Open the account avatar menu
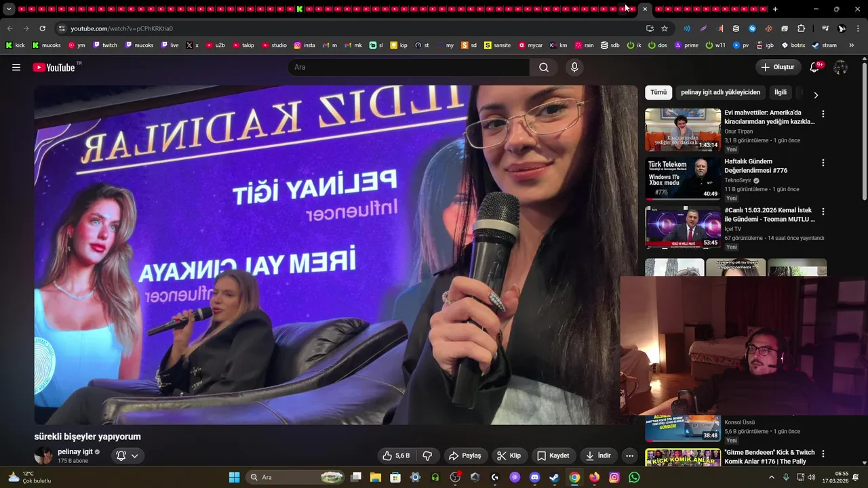 (x=840, y=67)
